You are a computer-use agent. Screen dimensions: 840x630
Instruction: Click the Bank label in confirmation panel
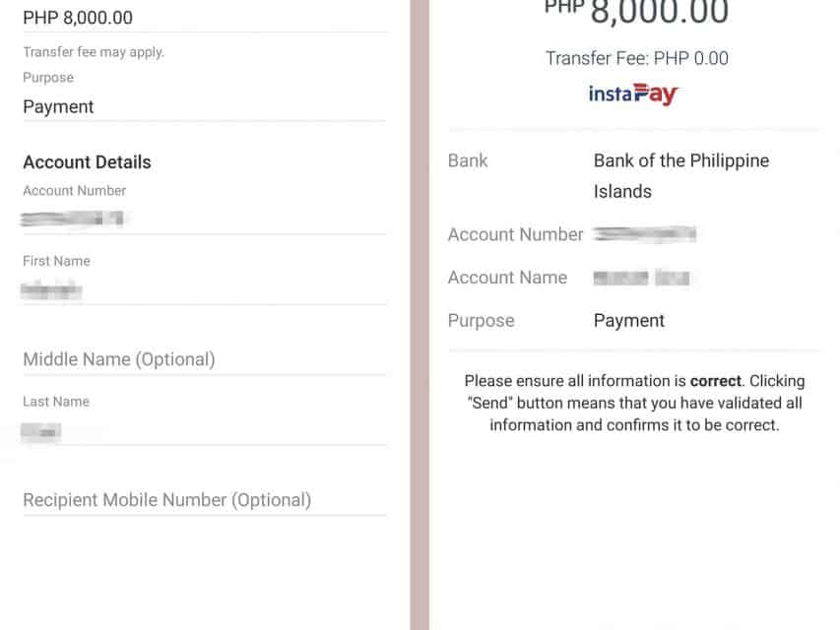pyautogui.click(x=468, y=160)
